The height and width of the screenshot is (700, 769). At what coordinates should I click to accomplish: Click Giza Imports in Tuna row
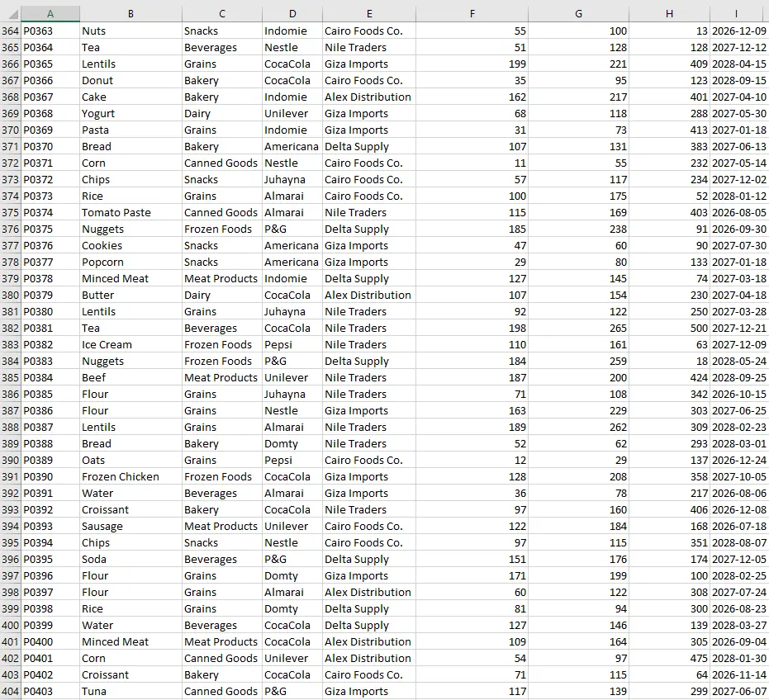pos(368,691)
